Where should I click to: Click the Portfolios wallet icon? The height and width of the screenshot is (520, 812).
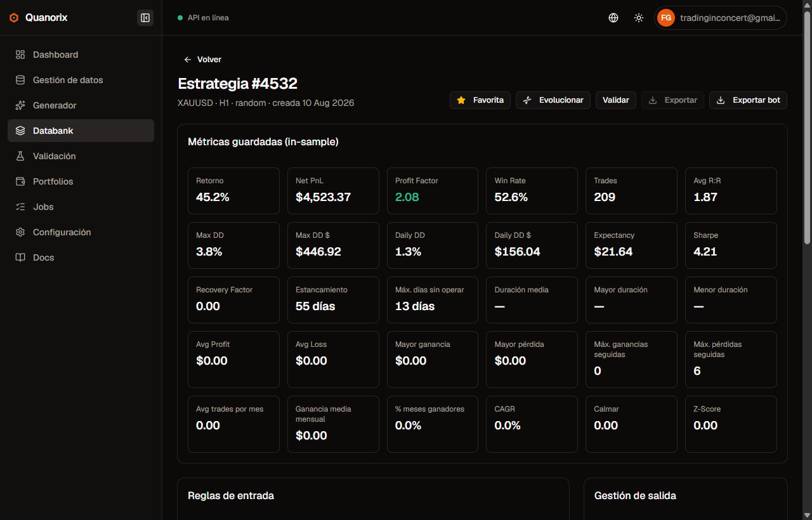point(20,181)
